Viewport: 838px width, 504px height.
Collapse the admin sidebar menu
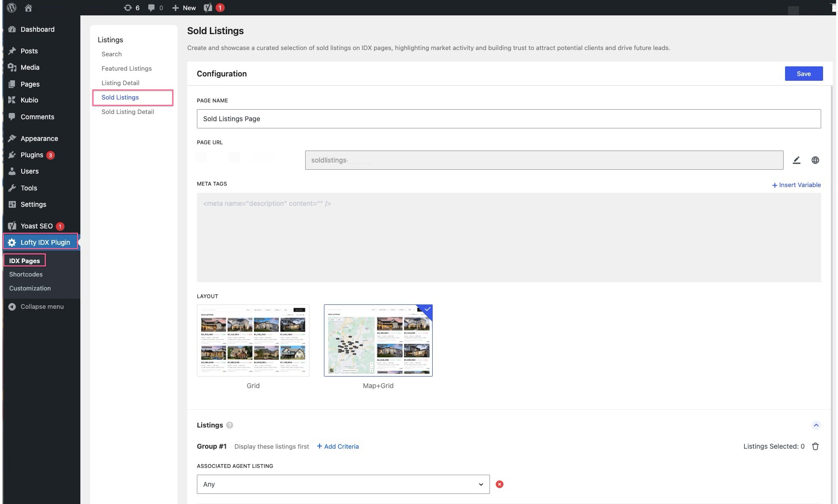(36, 306)
